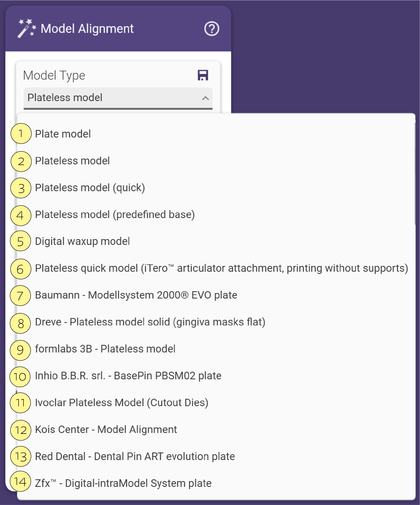Choose Plateless quick model iTero articulator option
This screenshot has width=420, height=505.
click(x=216, y=268)
